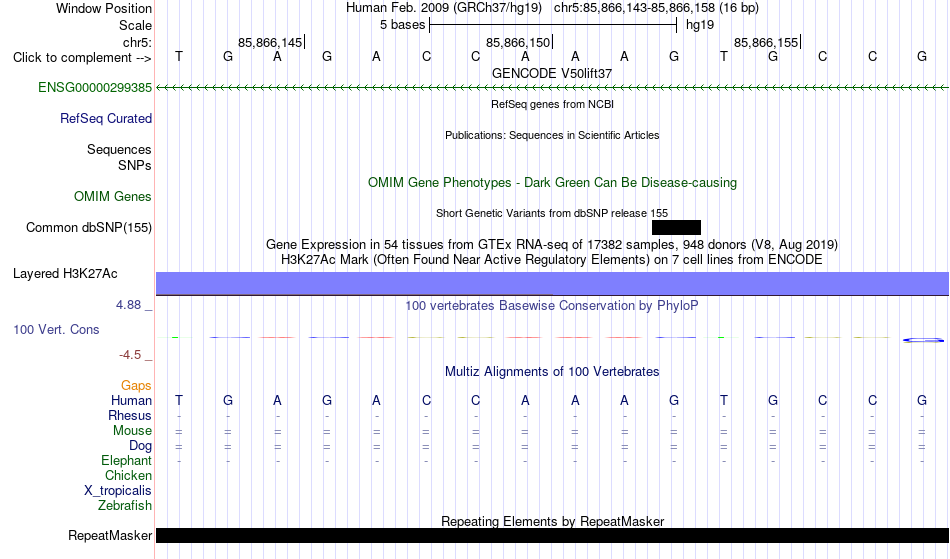Click the last base G in ruler
This screenshot has width=950, height=559.
coord(922,56)
